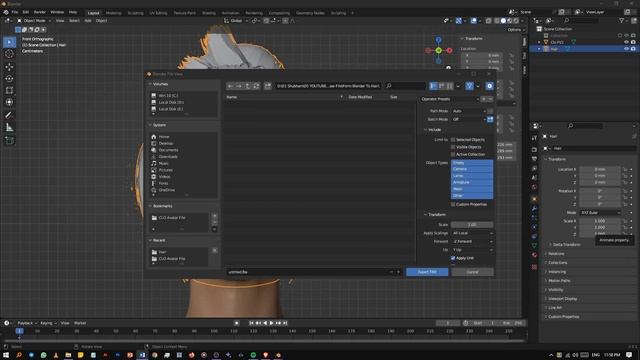The height and width of the screenshot is (360, 640).
Task: Go back in file browser navigation
Action: pyautogui.click(x=231, y=86)
